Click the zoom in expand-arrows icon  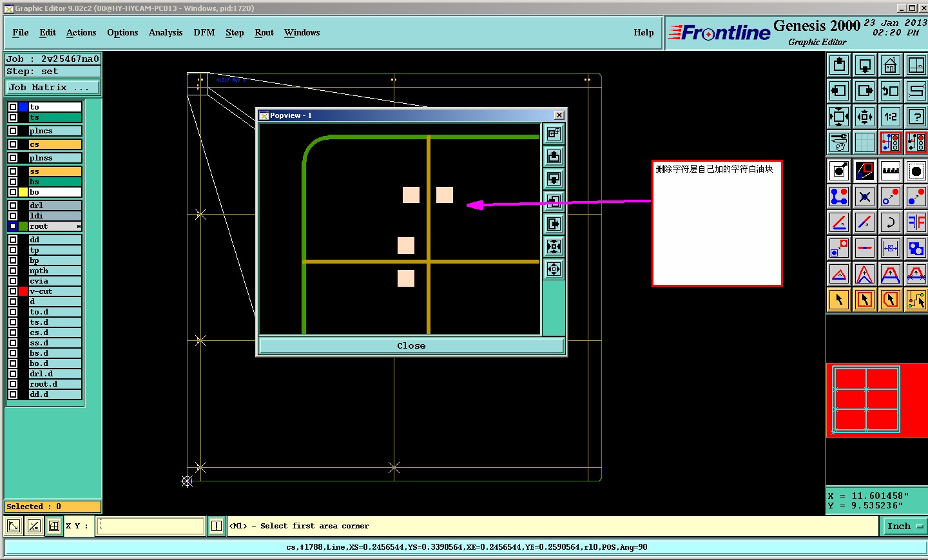(839, 117)
